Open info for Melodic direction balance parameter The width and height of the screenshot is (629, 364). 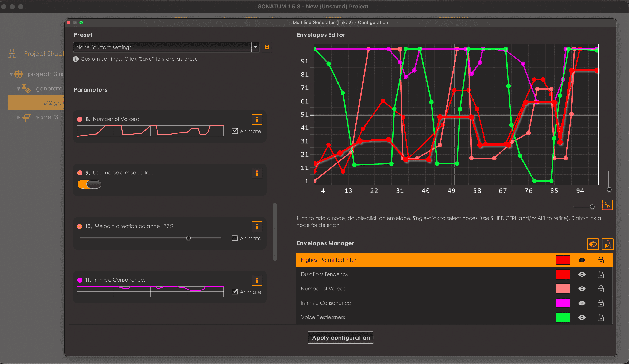coord(257,226)
